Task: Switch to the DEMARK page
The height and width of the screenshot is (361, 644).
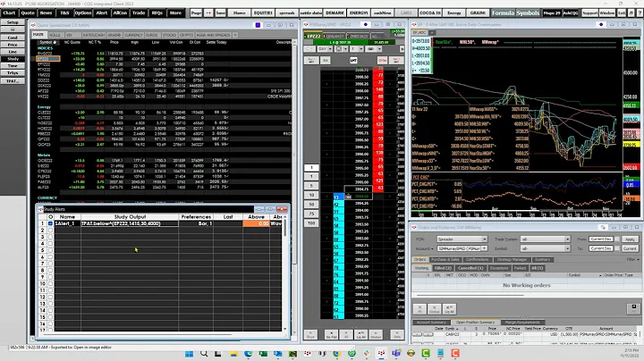Action: pyautogui.click(x=335, y=13)
